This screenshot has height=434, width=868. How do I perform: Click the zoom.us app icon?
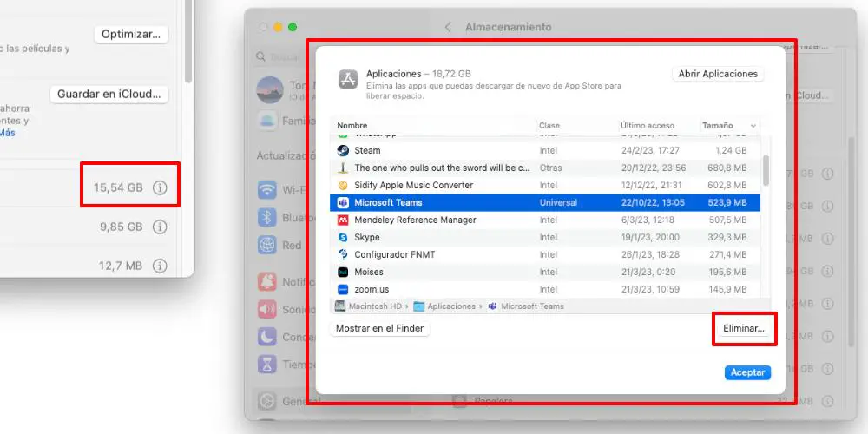point(343,289)
